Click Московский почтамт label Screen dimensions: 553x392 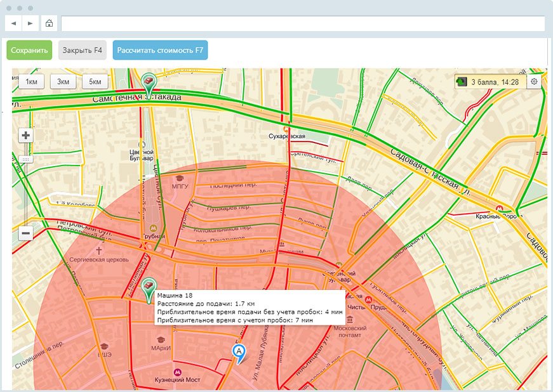coord(350,331)
